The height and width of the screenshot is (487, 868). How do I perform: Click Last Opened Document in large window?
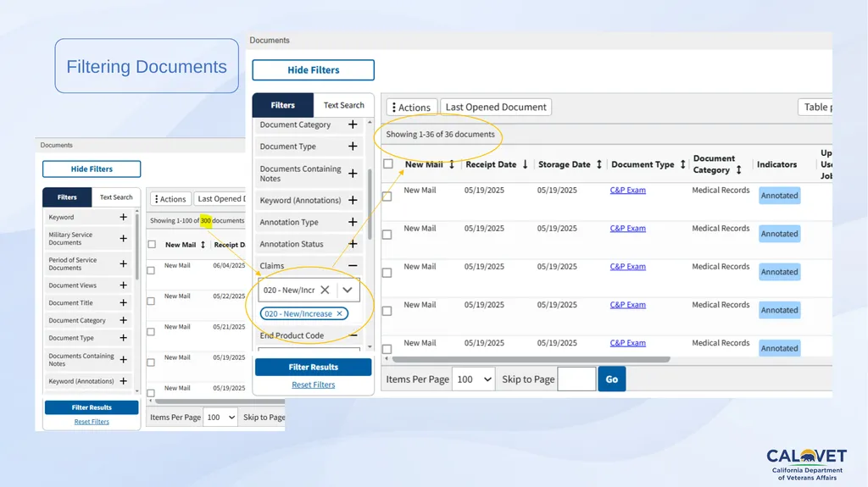496,107
